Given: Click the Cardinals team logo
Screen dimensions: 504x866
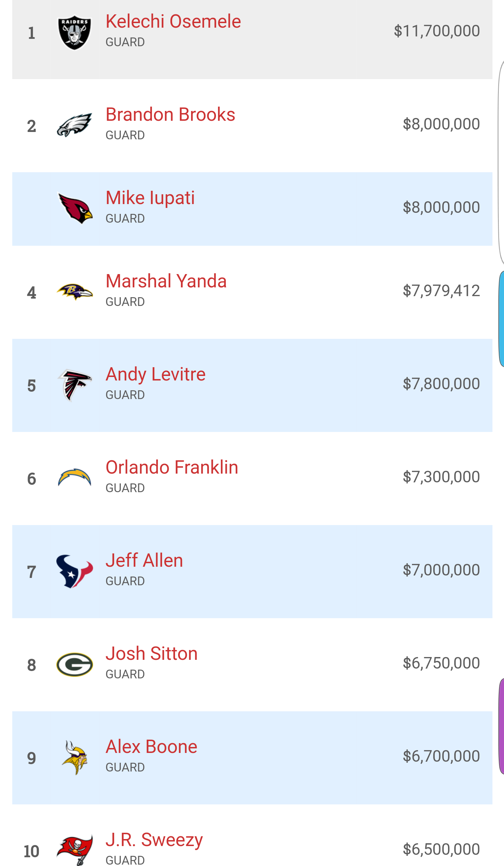Looking at the screenshot, I should [75, 208].
